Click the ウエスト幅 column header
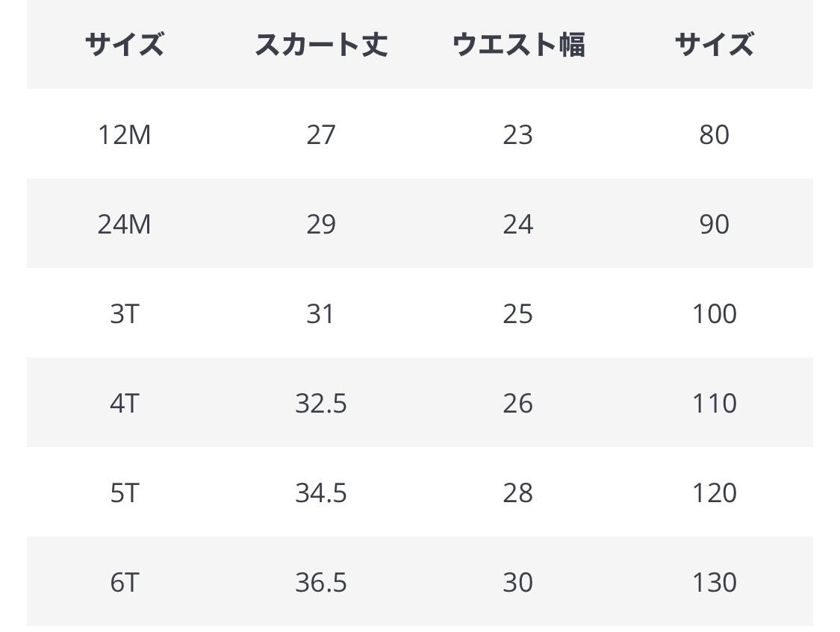This screenshot has width=840, height=632. (517, 45)
